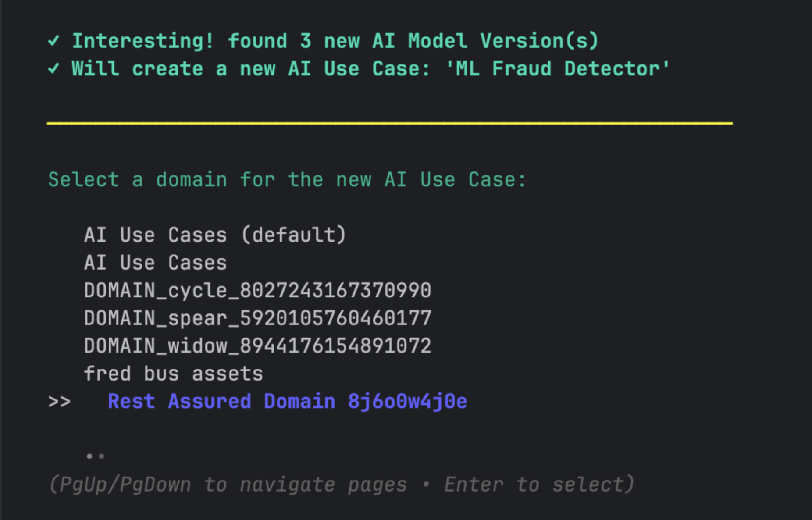812x520 pixels.
Task: Select the "fred bus assets" domain
Action: [173, 374]
